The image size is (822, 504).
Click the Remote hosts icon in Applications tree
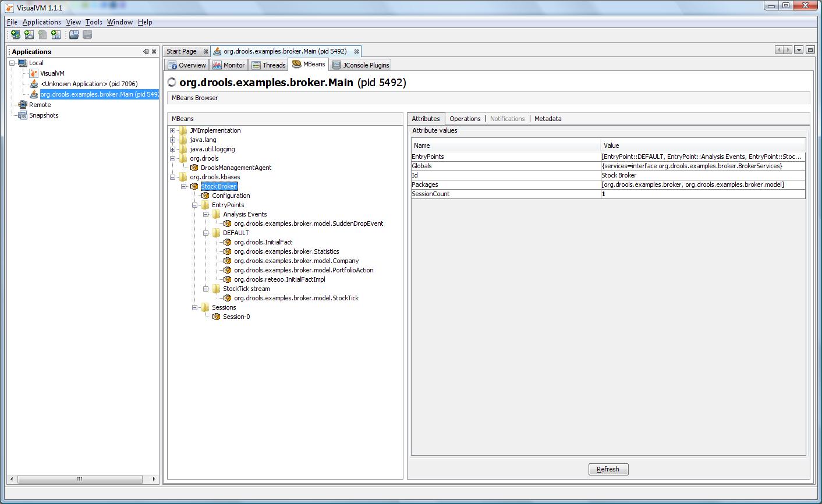[23, 105]
